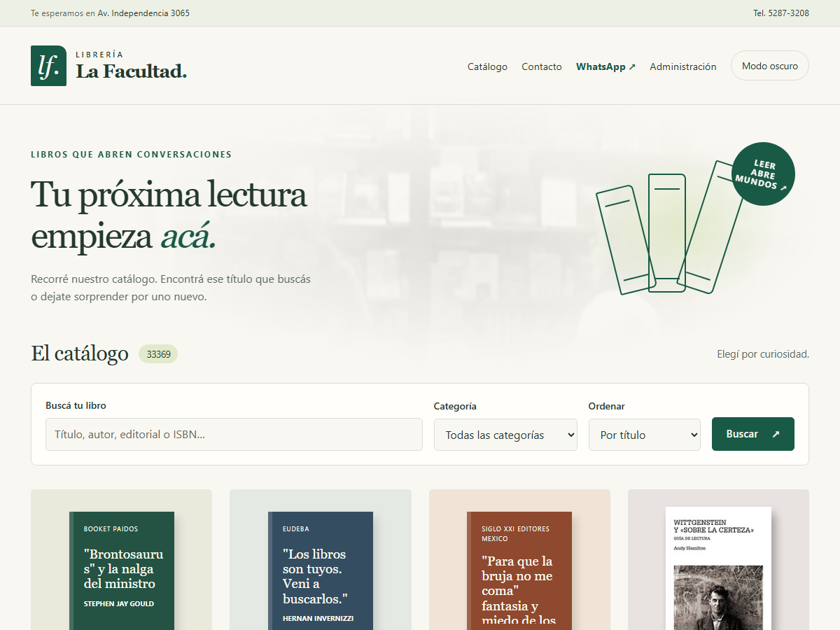Focus the Buscá tu libro search field
Viewport: 840px width, 630px height.
point(234,435)
